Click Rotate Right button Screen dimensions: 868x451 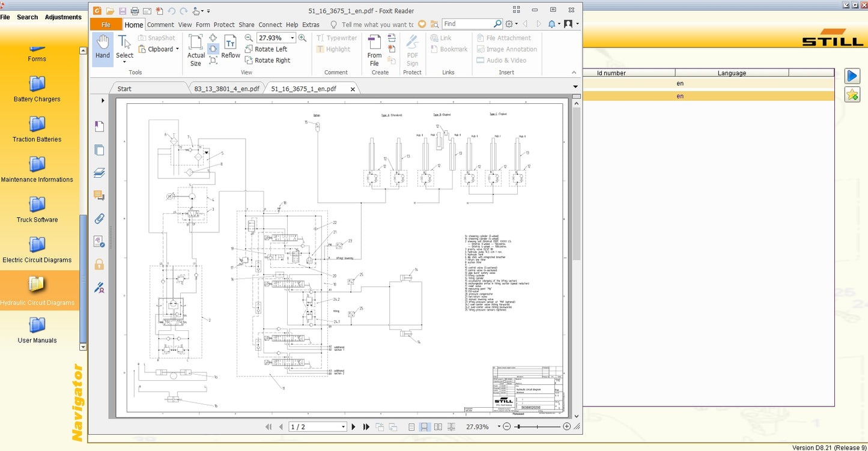(x=267, y=60)
